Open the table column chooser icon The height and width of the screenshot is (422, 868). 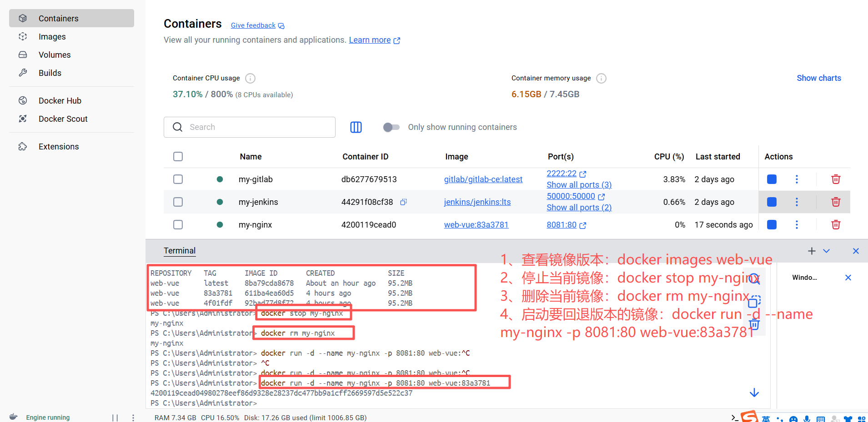pos(356,127)
